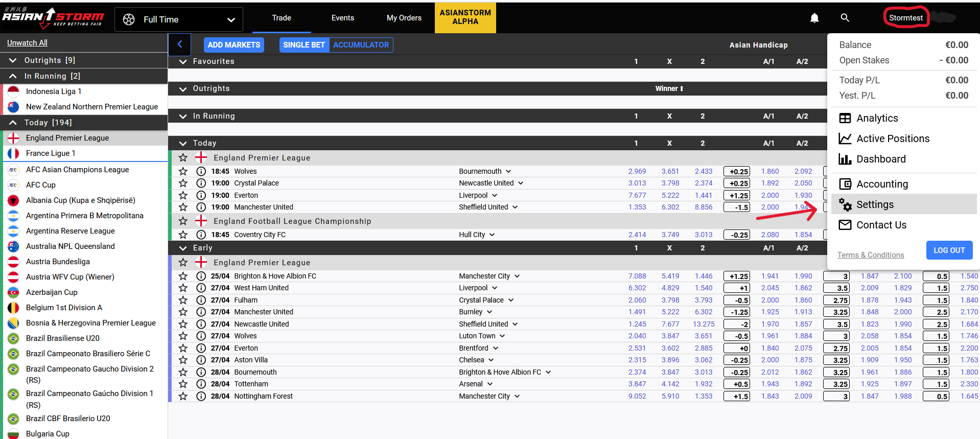
Task: Star the Aston Villa vs Chelsea match
Action: tap(183, 360)
